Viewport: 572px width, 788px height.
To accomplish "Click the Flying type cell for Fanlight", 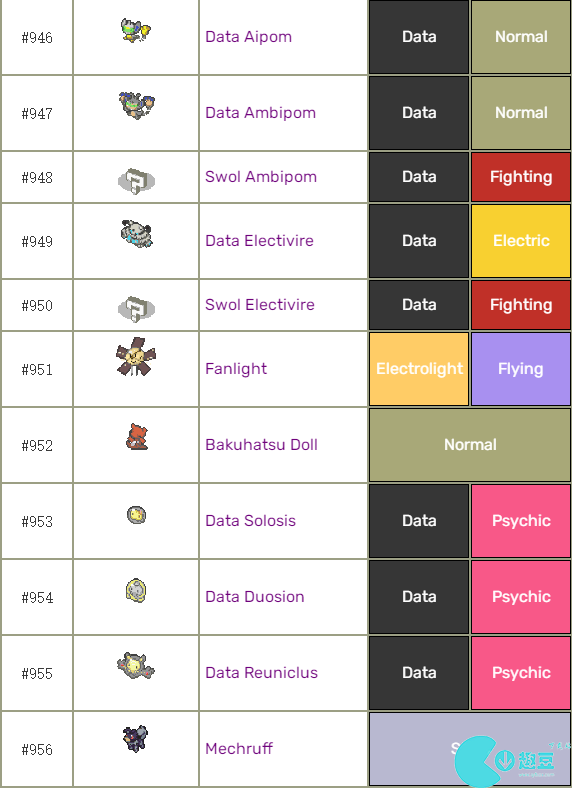I will click(521, 369).
